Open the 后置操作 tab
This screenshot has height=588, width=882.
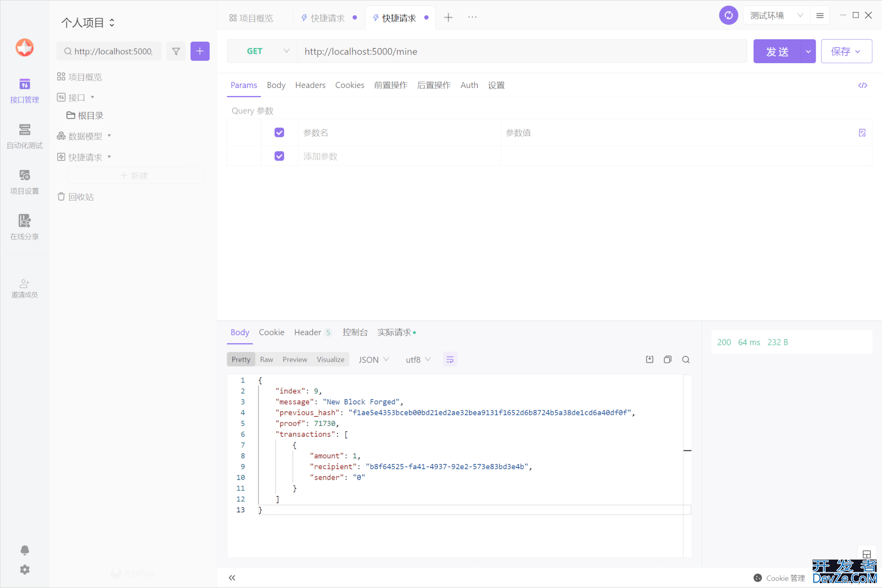[x=434, y=85]
